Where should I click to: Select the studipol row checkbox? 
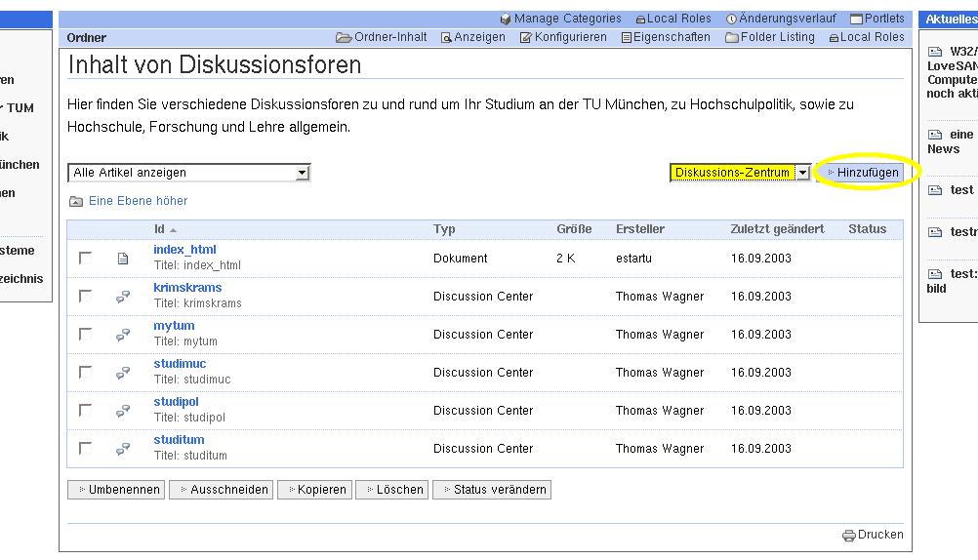(86, 411)
